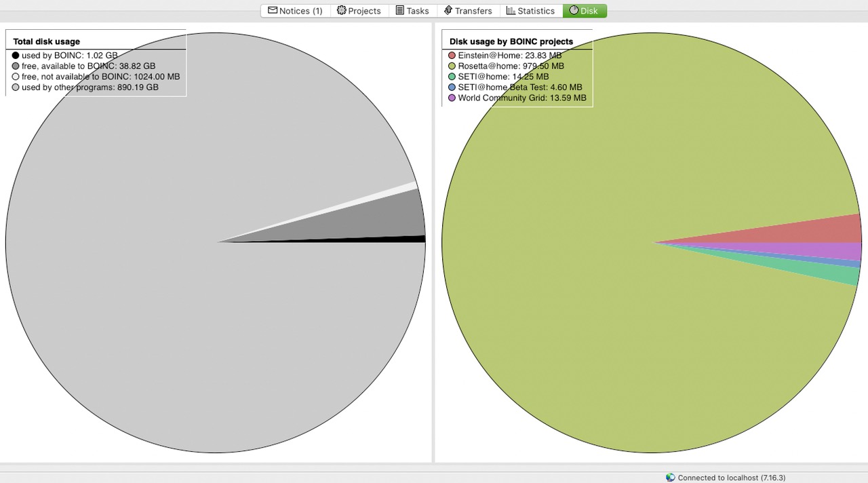
Task: Click the Statistics bar-chart icon
Action: tap(511, 10)
